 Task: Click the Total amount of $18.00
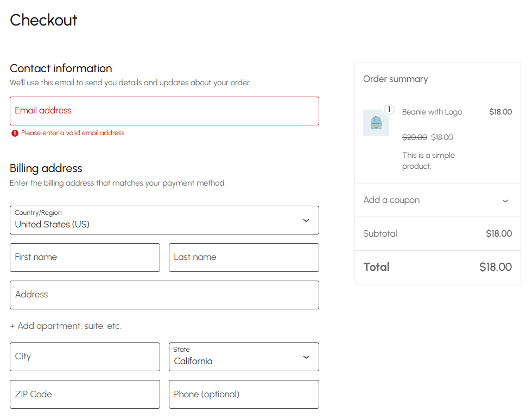coord(495,267)
